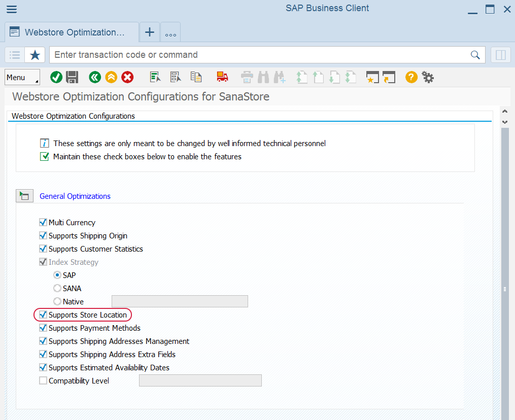Disable the Supports Store Location checkbox
This screenshot has width=515, height=420.
coord(43,315)
